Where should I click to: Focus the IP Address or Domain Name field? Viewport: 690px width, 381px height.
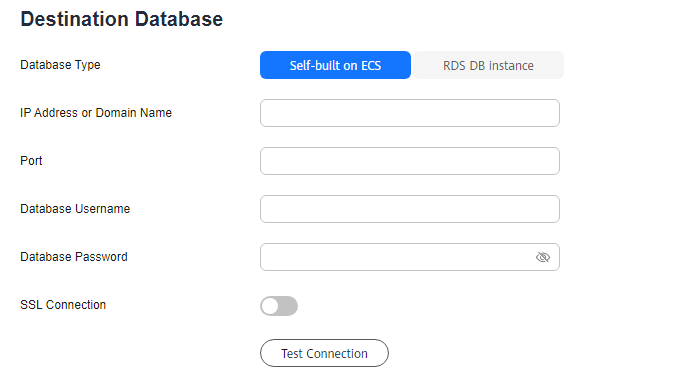[x=410, y=113]
